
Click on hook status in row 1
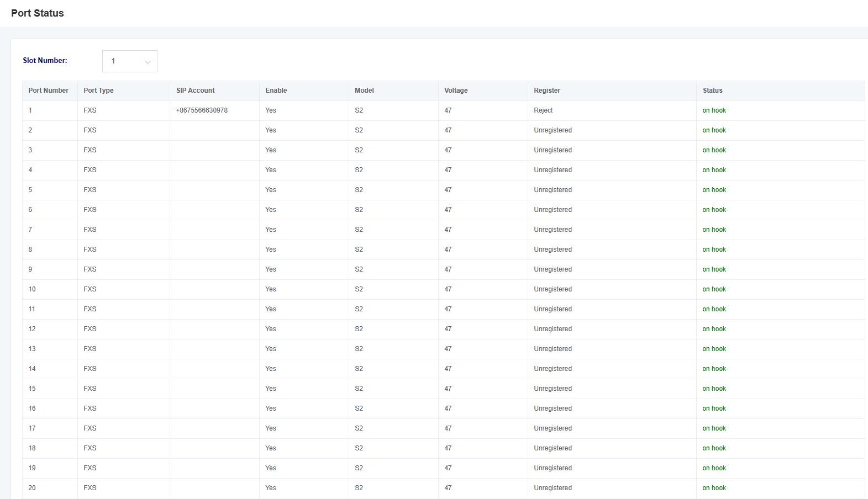[x=714, y=110]
